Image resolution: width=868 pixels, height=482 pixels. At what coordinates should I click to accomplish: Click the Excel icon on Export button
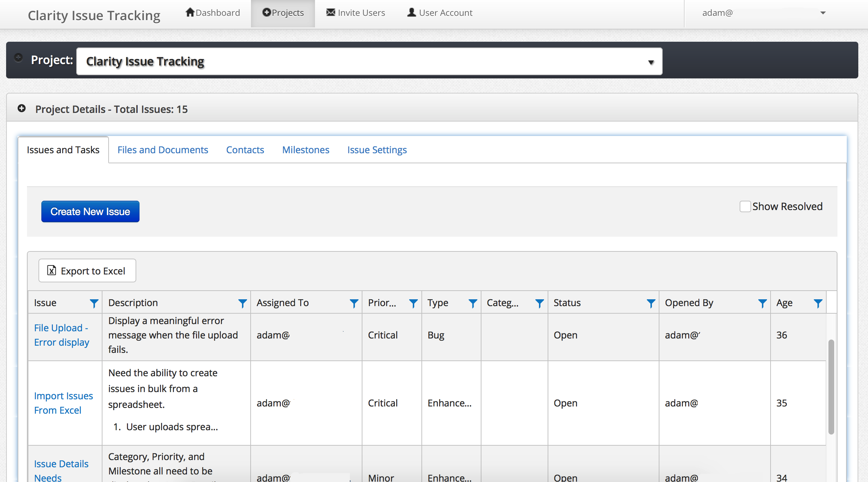point(51,270)
